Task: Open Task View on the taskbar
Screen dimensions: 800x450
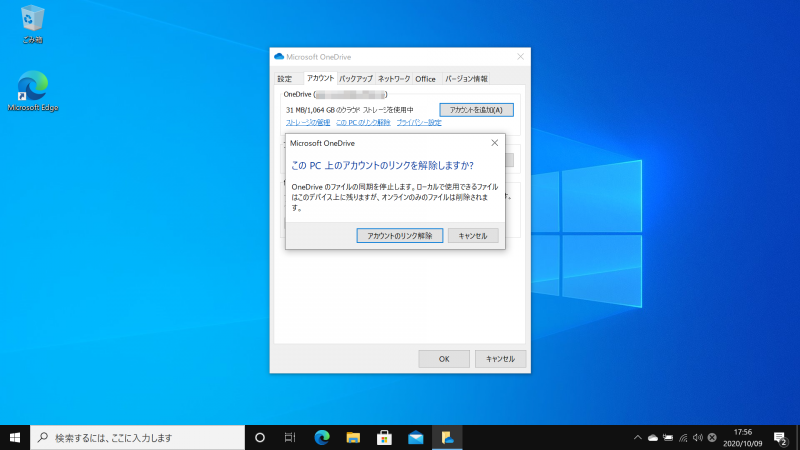Action: [x=290, y=438]
